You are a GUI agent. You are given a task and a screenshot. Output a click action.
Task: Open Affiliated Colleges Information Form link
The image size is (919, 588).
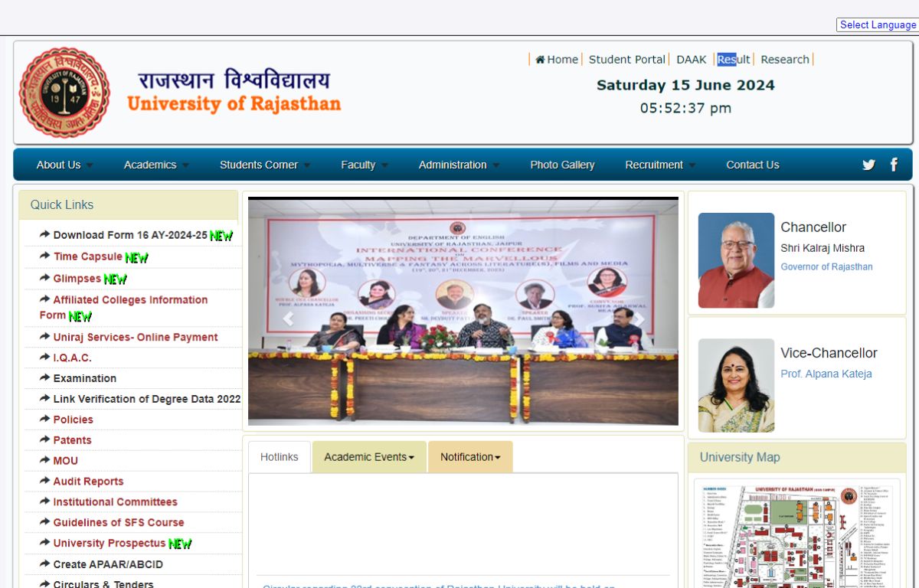(123, 307)
